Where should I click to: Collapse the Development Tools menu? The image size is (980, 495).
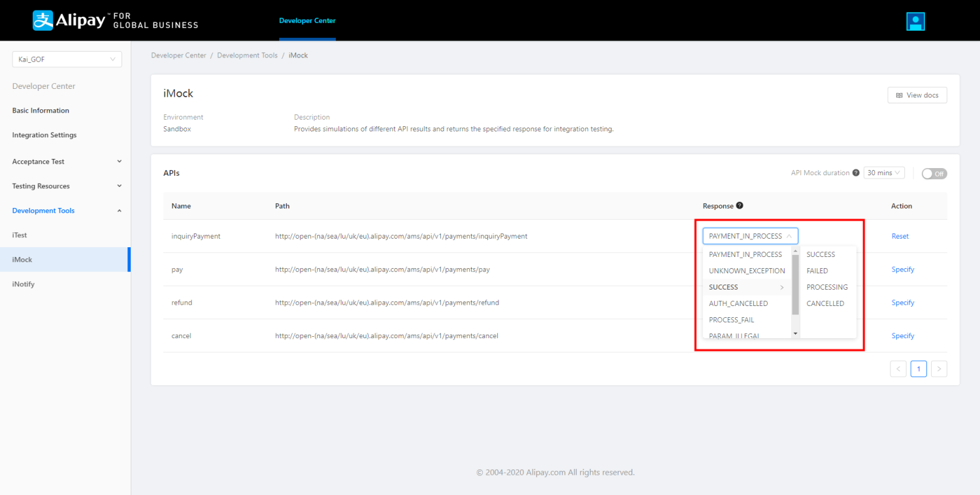pos(119,211)
